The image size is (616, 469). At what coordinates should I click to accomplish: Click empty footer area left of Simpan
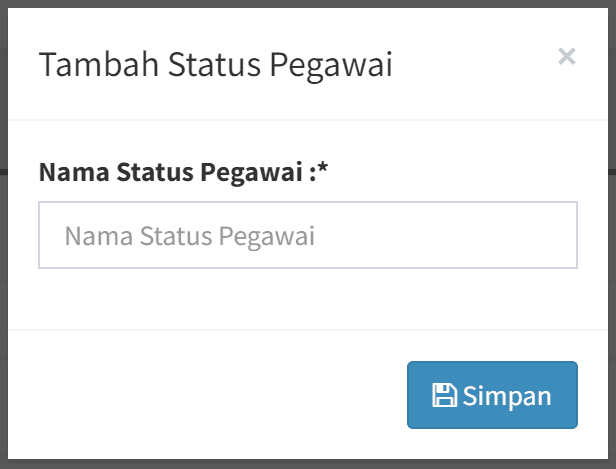[x=200, y=395]
